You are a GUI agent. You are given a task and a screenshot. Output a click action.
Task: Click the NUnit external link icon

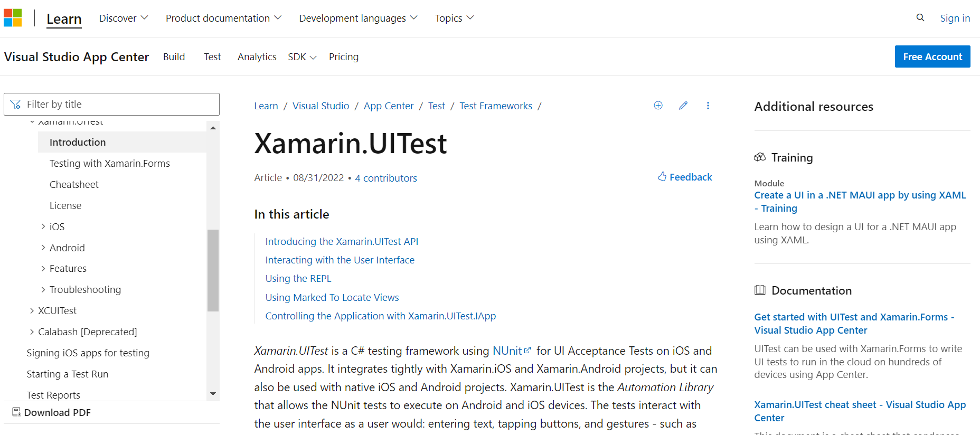tap(527, 351)
